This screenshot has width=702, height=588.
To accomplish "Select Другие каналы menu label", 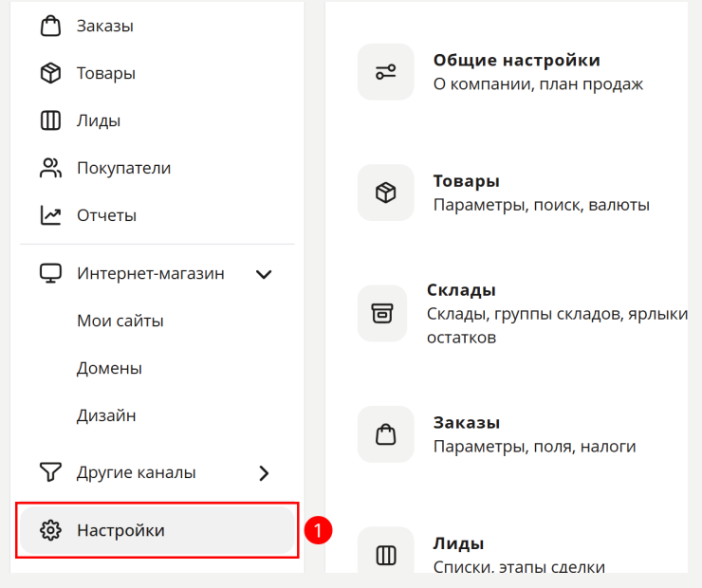I will pos(136,472).
